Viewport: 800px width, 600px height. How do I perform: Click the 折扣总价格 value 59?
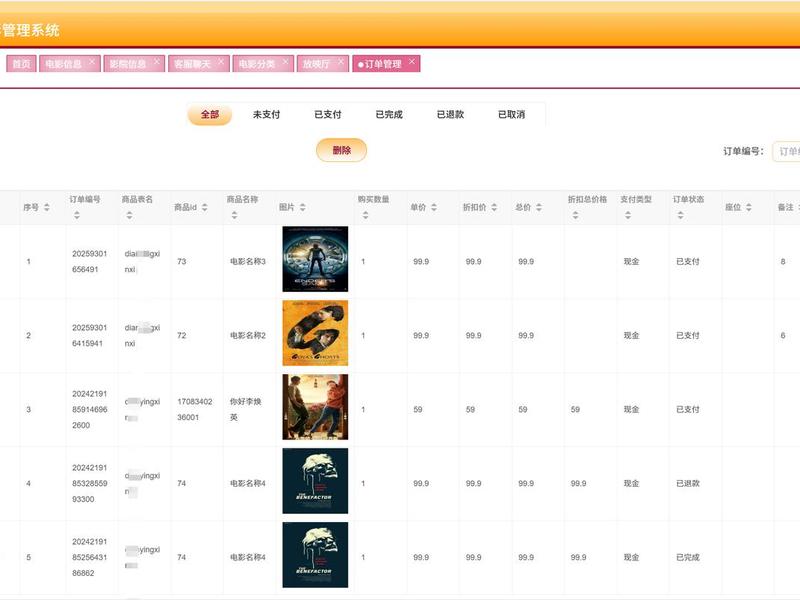(575, 409)
